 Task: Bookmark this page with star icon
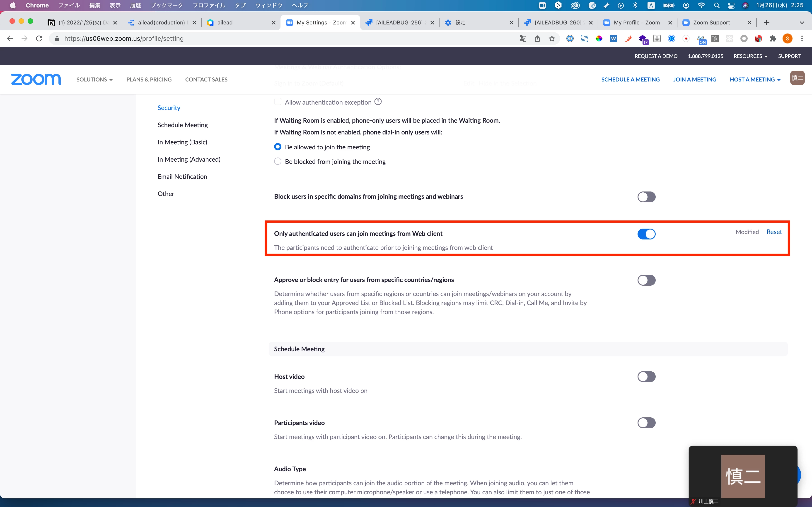pos(552,38)
